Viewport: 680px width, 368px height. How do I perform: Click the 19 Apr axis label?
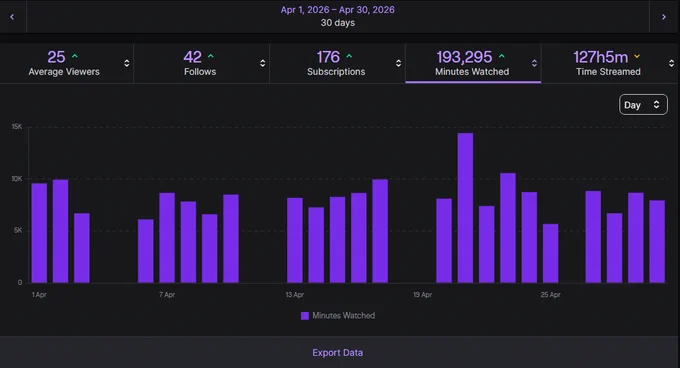coord(422,295)
